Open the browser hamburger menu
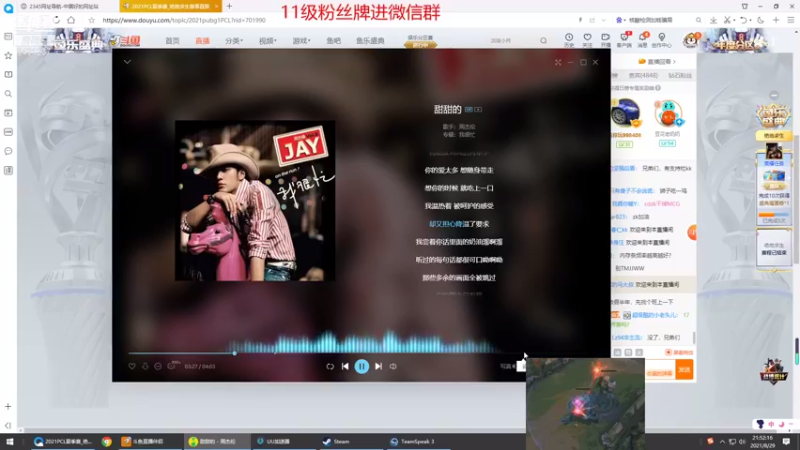The image size is (800, 450). pyautogui.click(x=791, y=20)
